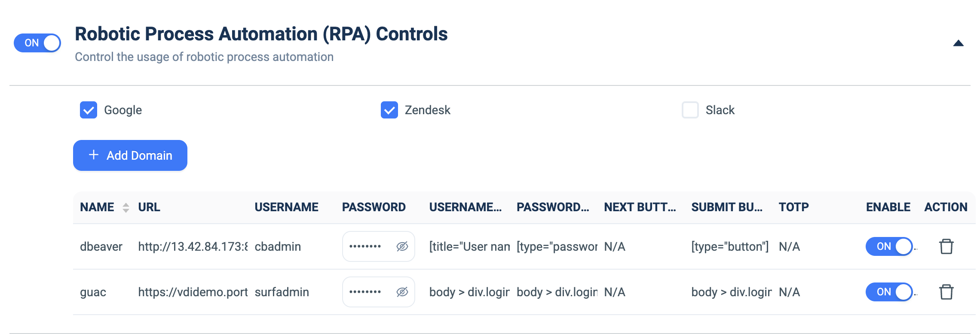The height and width of the screenshot is (334, 980).
Task: Click the Robotic Process Automation Controls title
Action: 261,34
